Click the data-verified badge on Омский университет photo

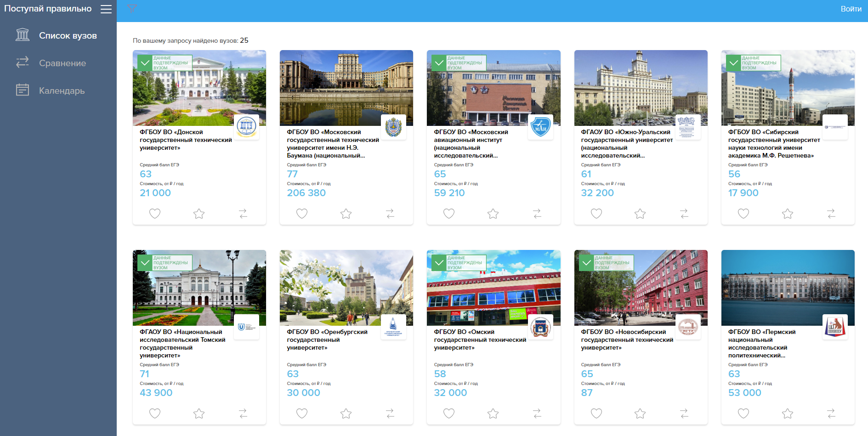[x=459, y=263]
